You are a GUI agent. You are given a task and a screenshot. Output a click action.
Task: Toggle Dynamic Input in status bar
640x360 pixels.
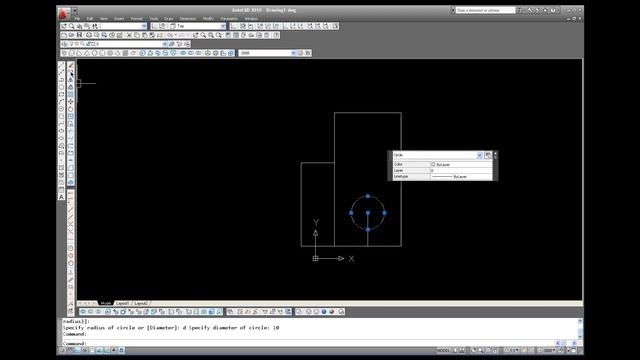pos(113,350)
